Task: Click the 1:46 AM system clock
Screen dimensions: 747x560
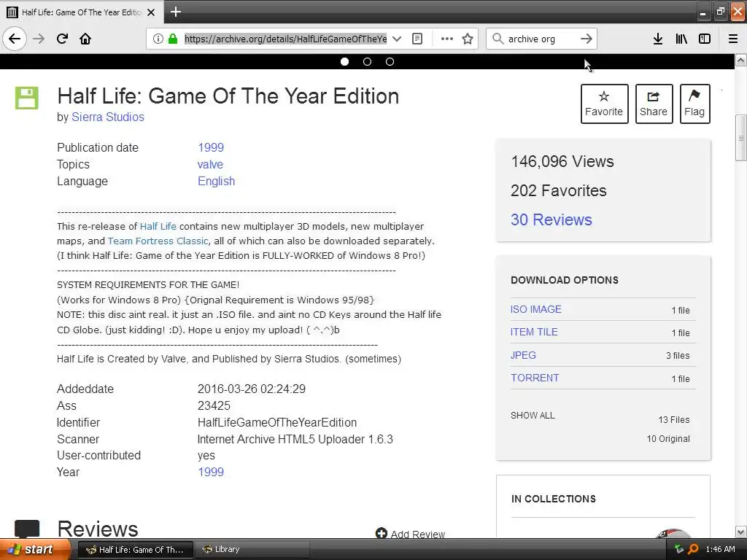Action: 720,550
